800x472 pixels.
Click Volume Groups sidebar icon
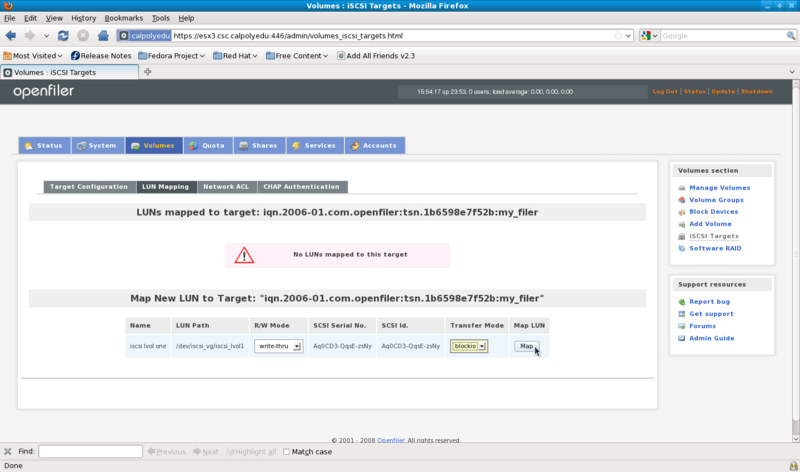tap(682, 200)
